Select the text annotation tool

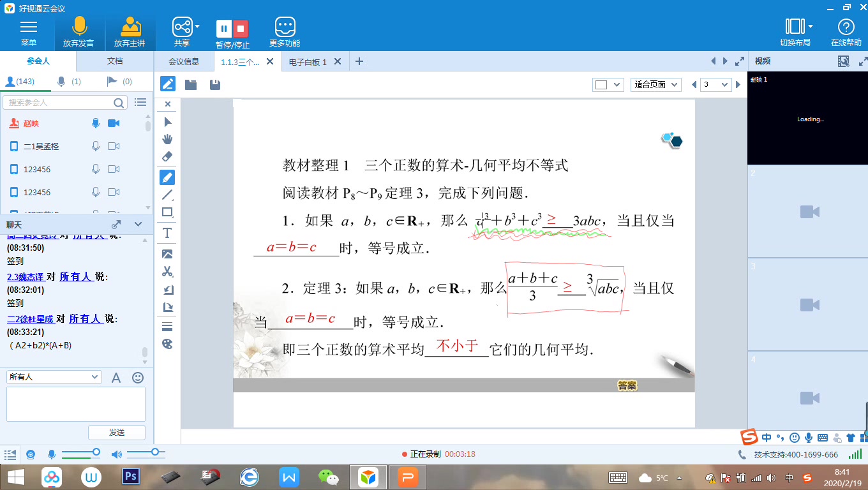coord(167,233)
